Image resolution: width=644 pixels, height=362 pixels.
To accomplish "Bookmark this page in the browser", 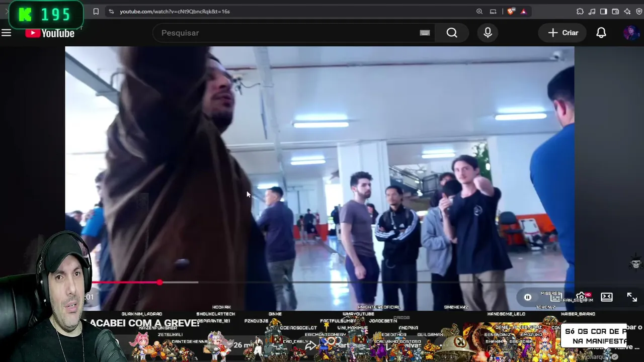I will click(x=96, y=12).
